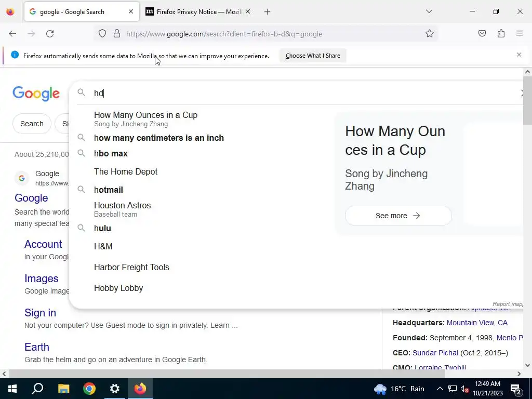Click the Firefox logo at tab bar start
532x399 pixels.
click(x=10, y=12)
